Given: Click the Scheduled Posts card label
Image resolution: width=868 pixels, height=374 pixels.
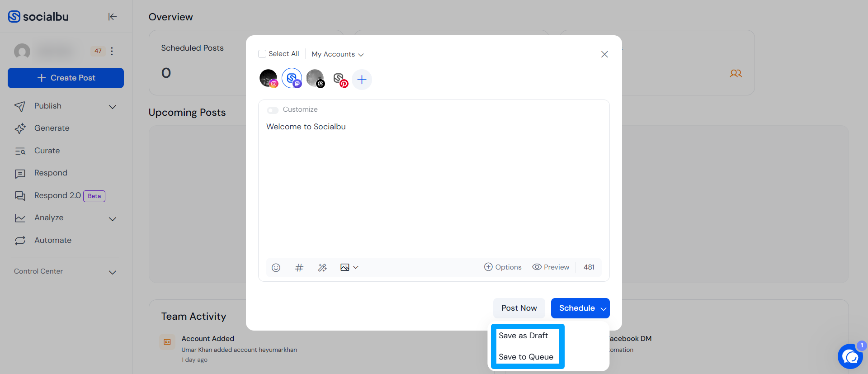Looking at the screenshot, I should (x=193, y=48).
